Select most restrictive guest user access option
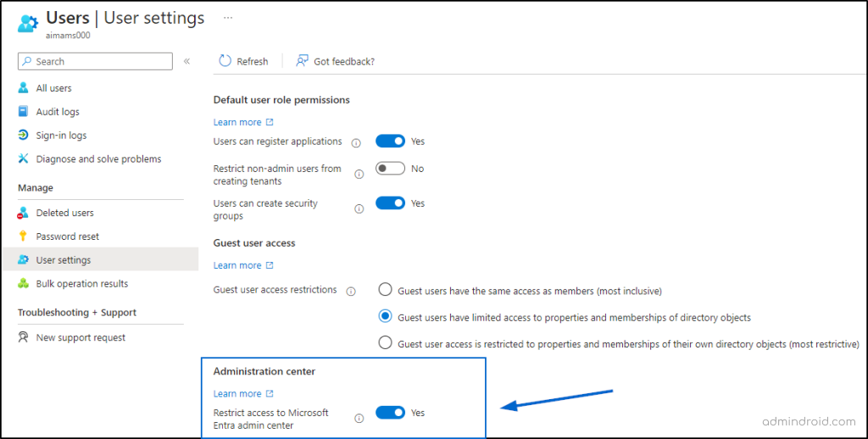The height and width of the screenshot is (439, 868). (385, 343)
